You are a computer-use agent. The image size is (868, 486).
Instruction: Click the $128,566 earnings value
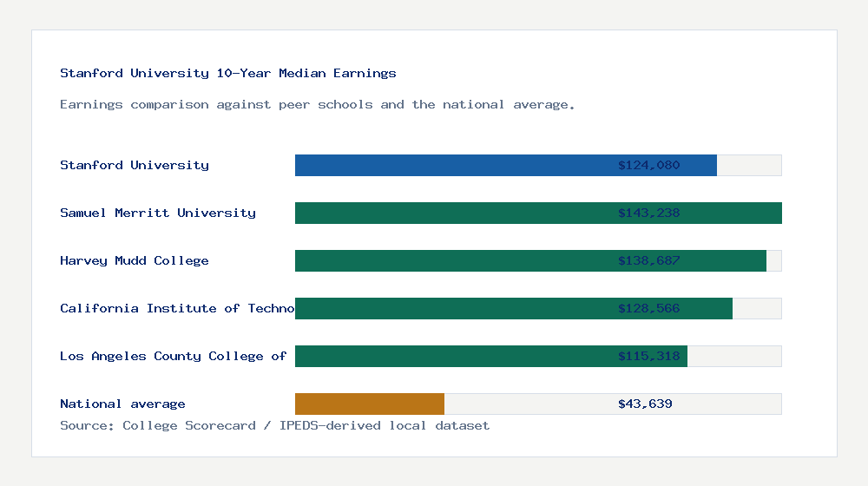(x=648, y=308)
